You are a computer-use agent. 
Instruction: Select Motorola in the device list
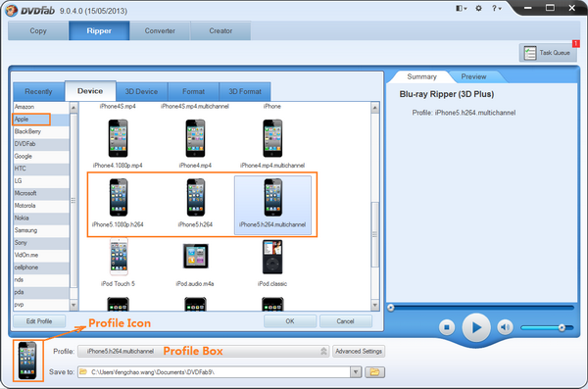41,206
